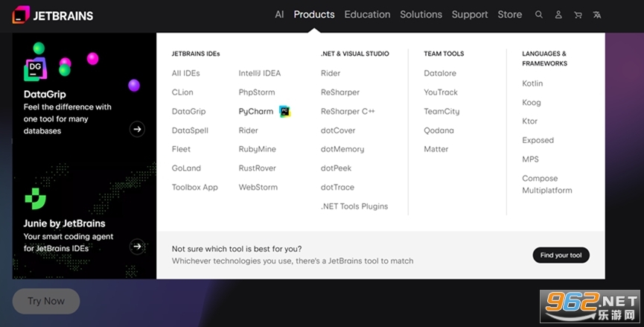Open the Qodana link
The height and width of the screenshot is (327, 644).
(x=439, y=130)
